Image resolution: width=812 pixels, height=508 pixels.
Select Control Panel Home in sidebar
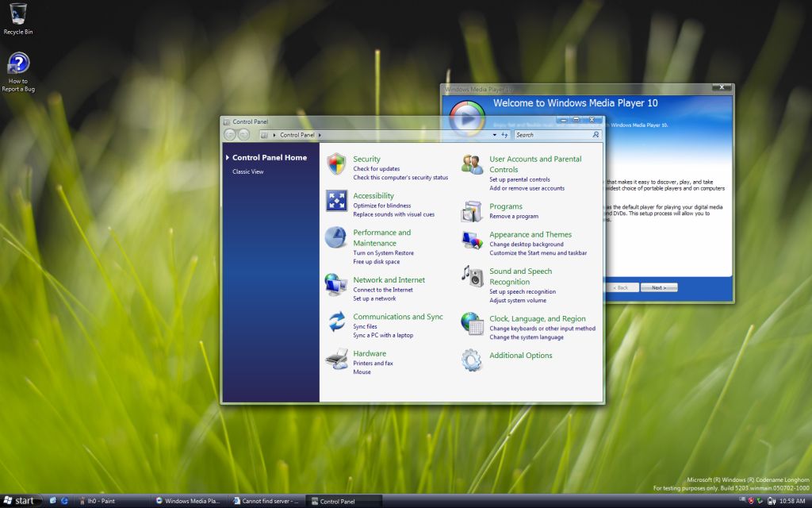click(269, 157)
